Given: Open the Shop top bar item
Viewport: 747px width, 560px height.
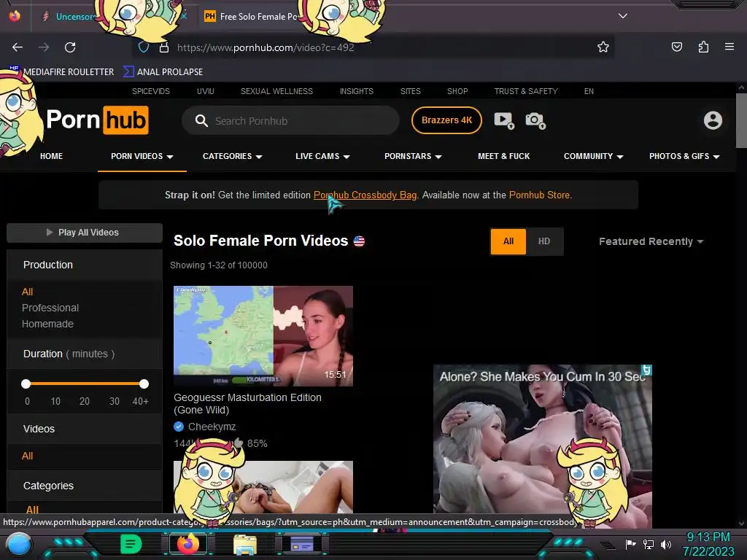Looking at the screenshot, I should 457,91.
